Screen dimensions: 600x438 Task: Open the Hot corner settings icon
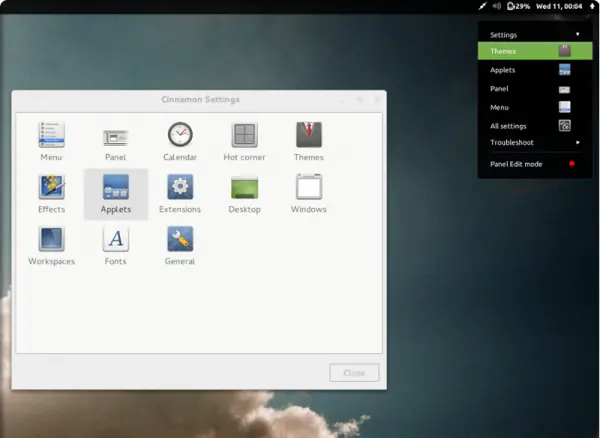pyautogui.click(x=244, y=135)
